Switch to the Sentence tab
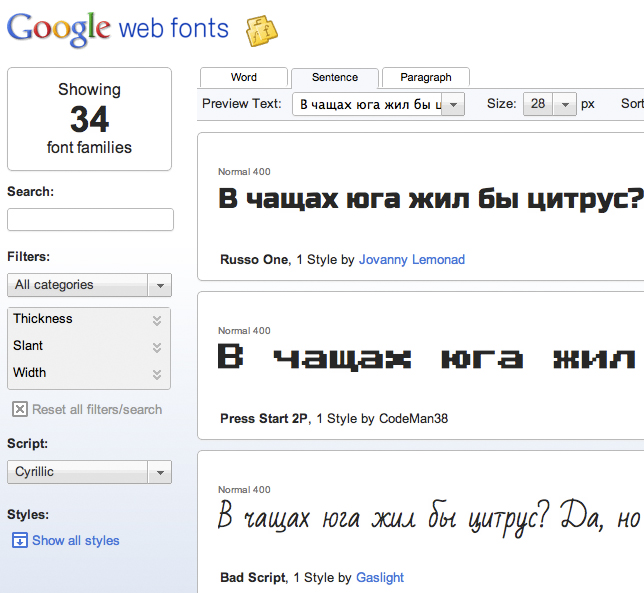Image resolution: width=644 pixels, height=593 pixels. [335, 78]
